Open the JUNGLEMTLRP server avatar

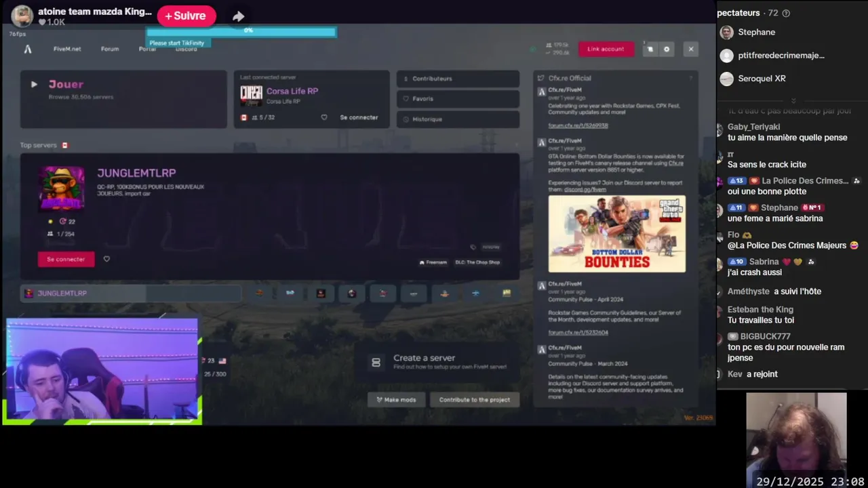coord(62,188)
